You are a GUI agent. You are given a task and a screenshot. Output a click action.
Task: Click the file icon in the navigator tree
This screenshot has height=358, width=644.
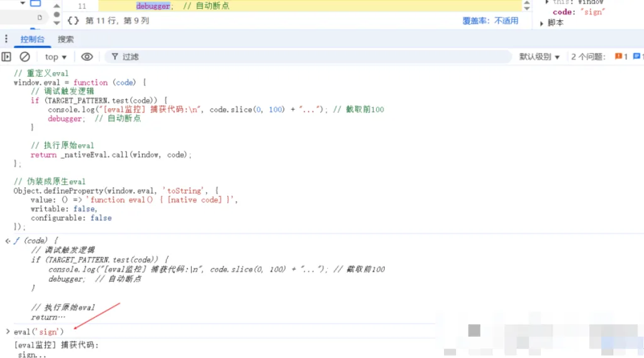[40, 17]
